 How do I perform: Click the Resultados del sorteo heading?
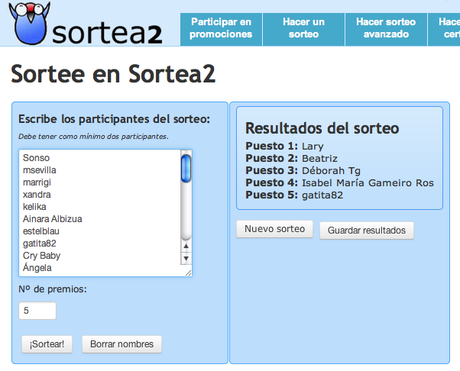click(322, 128)
